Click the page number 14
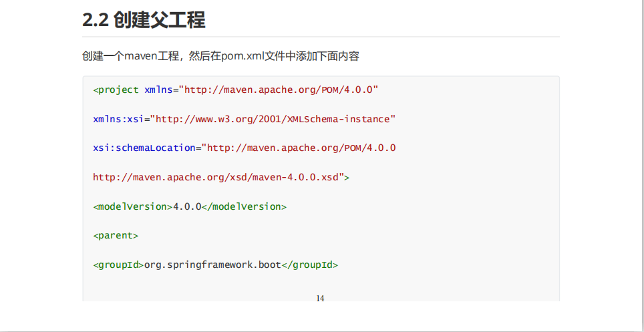The image size is (644, 332). point(320,298)
